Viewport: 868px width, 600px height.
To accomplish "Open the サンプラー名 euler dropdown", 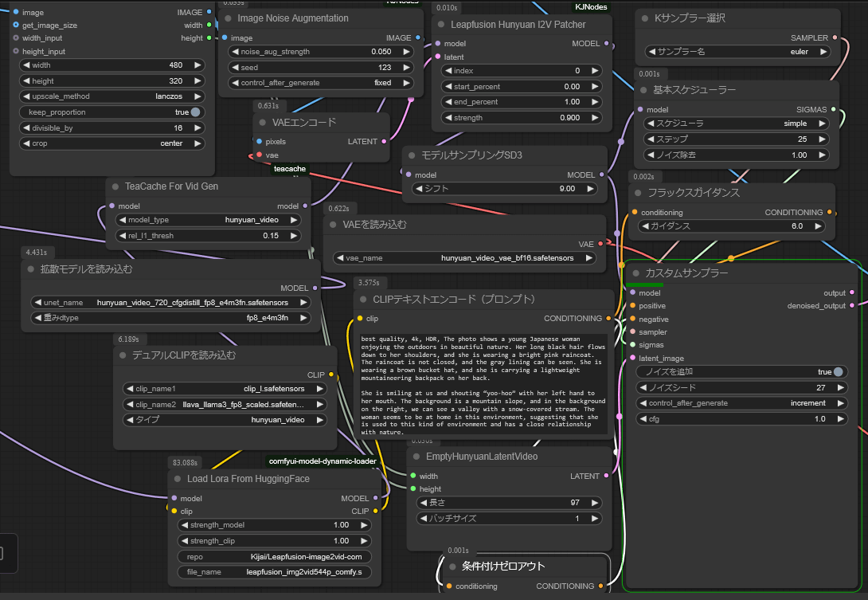I will tap(739, 52).
